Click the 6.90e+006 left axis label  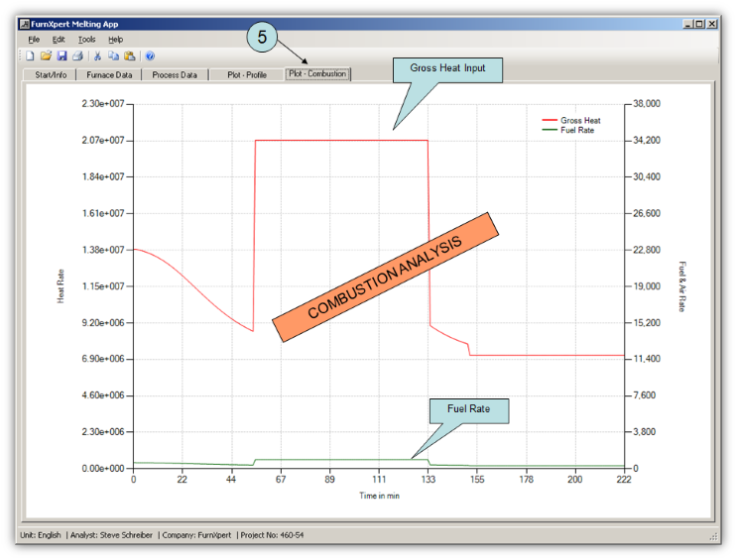[103, 359]
